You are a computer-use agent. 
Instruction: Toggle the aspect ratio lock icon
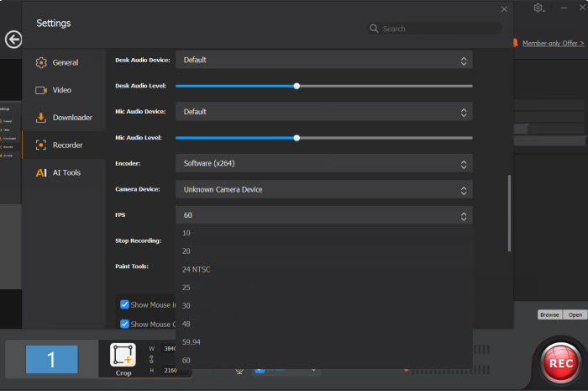(x=151, y=360)
